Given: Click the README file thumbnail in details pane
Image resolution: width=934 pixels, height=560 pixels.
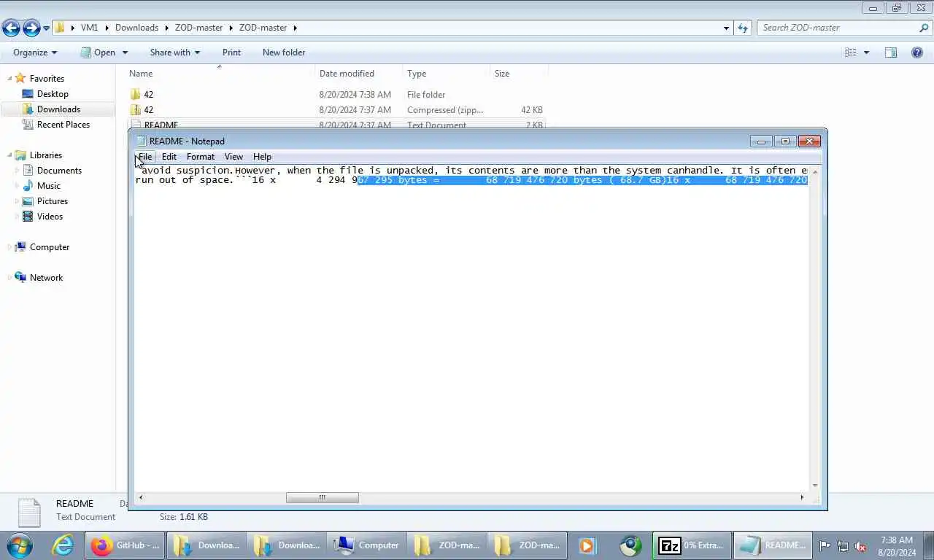Looking at the screenshot, I should [x=28, y=512].
